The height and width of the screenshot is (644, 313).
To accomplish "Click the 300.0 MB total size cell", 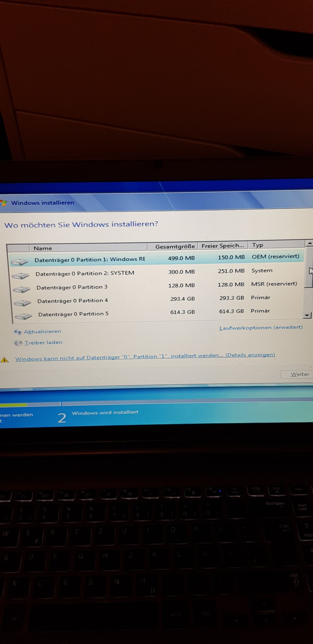I will (x=182, y=272).
